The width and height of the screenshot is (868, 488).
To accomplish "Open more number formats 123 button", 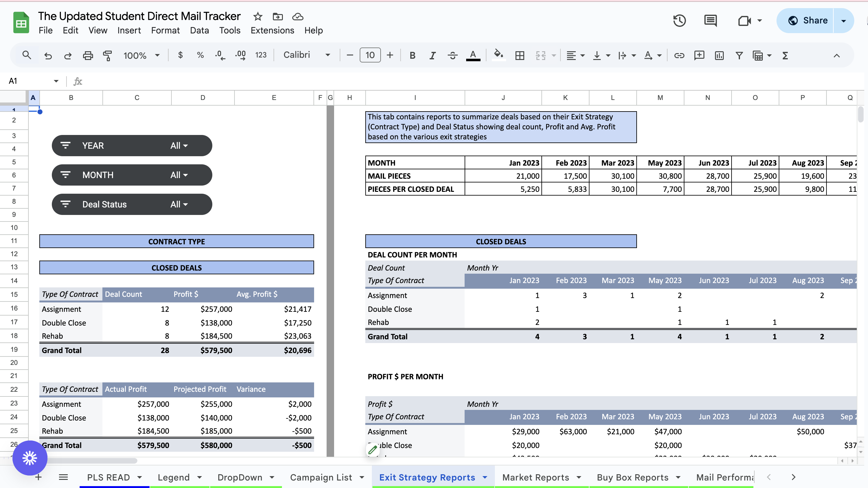I will click(260, 55).
